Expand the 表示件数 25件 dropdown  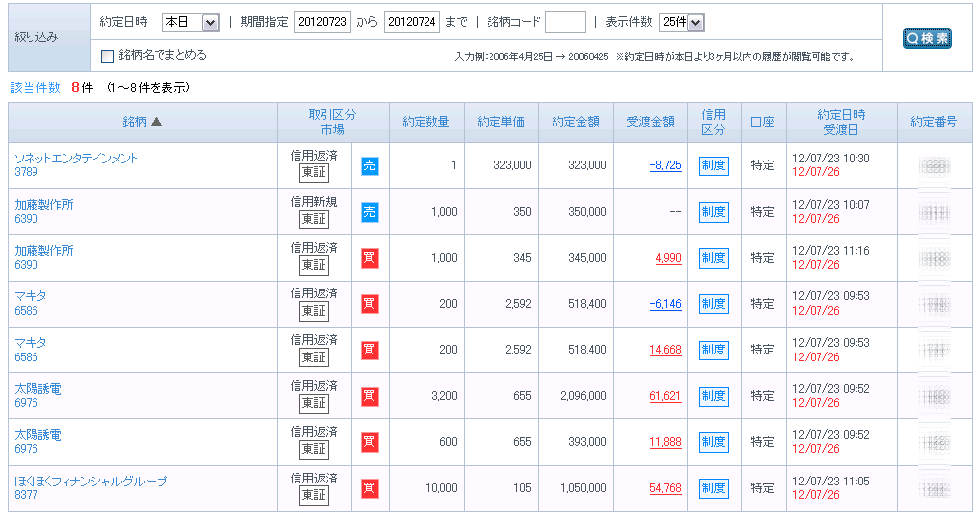[x=682, y=23]
